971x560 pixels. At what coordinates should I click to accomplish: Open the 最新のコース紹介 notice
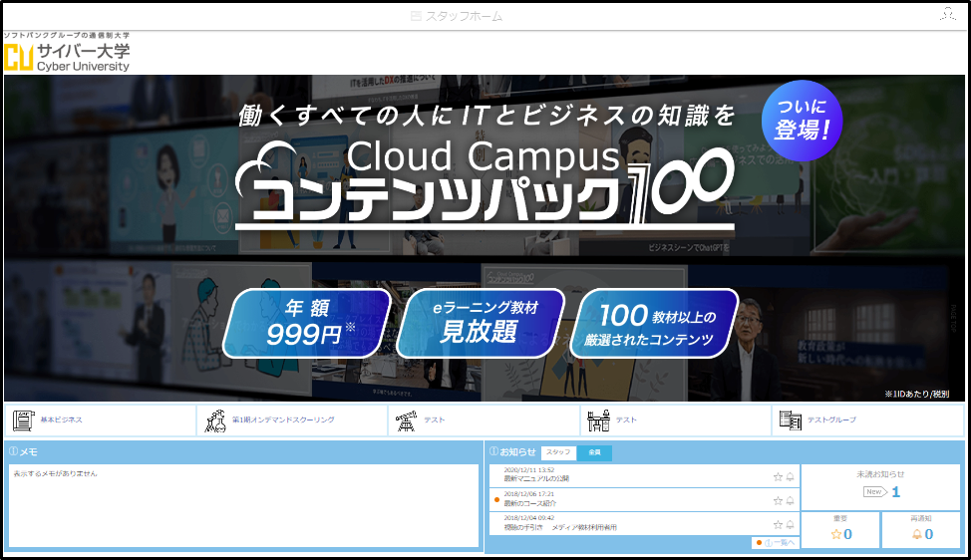point(529,503)
